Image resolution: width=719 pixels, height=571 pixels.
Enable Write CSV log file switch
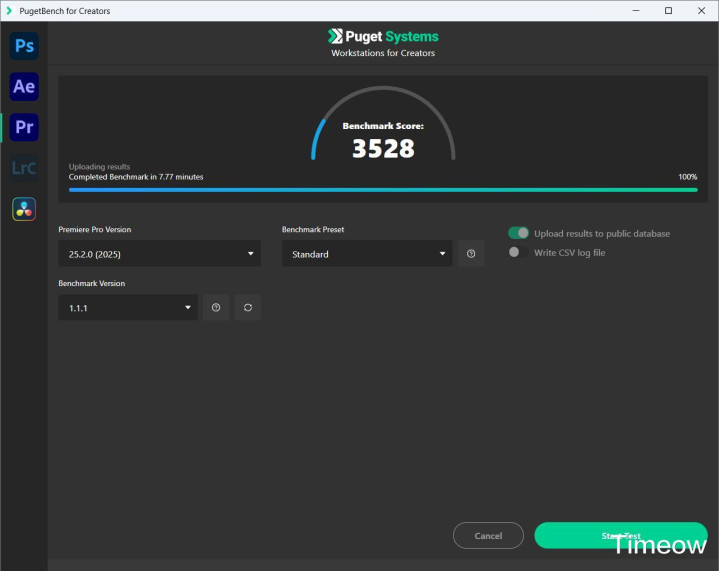point(518,252)
